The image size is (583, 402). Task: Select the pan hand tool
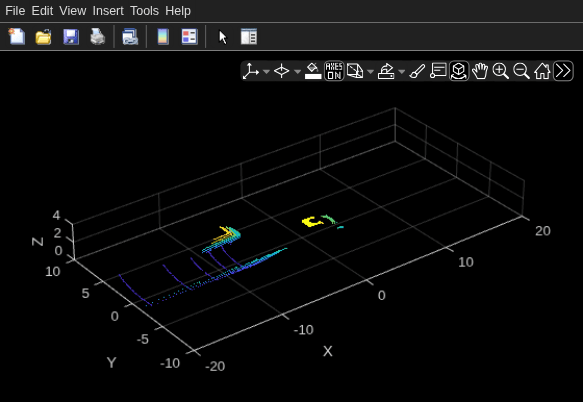(x=480, y=71)
